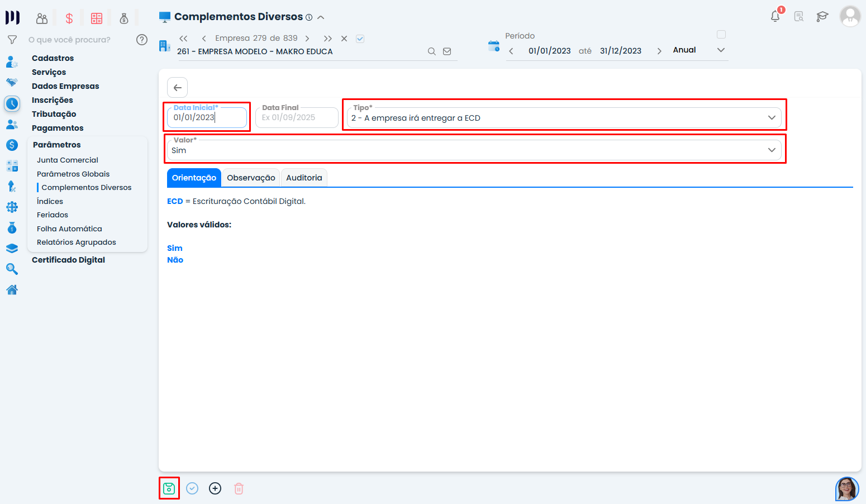Click the blue circle checkmark icon

[x=192, y=488]
